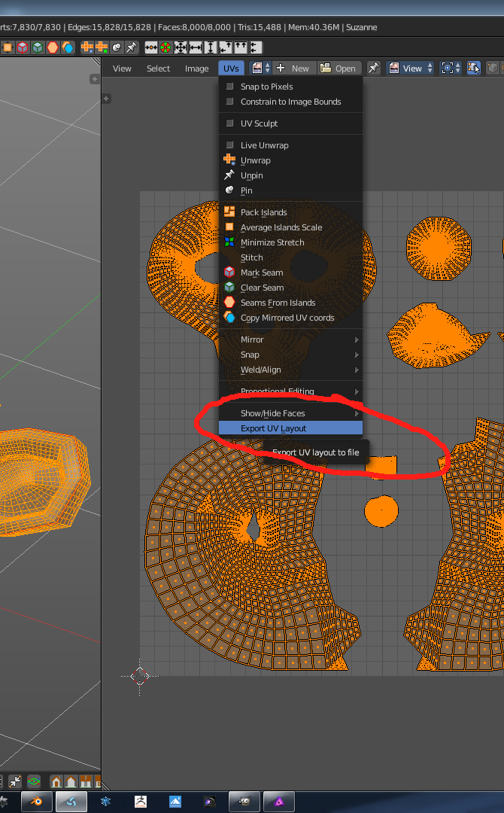Expand the Snap submenu
Screen dimensions: 504x813
pyautogui.click(x=290, y=355)
